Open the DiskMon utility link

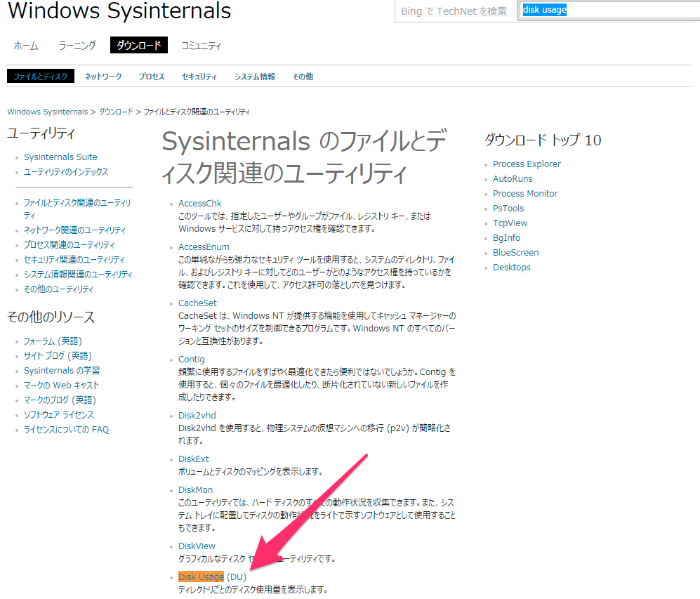195,489
